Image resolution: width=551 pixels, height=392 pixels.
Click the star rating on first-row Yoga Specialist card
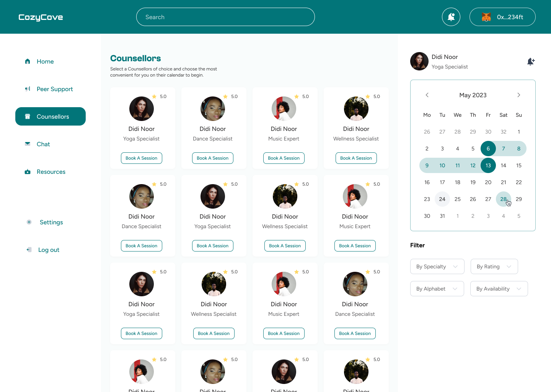[x=159, y=96]
